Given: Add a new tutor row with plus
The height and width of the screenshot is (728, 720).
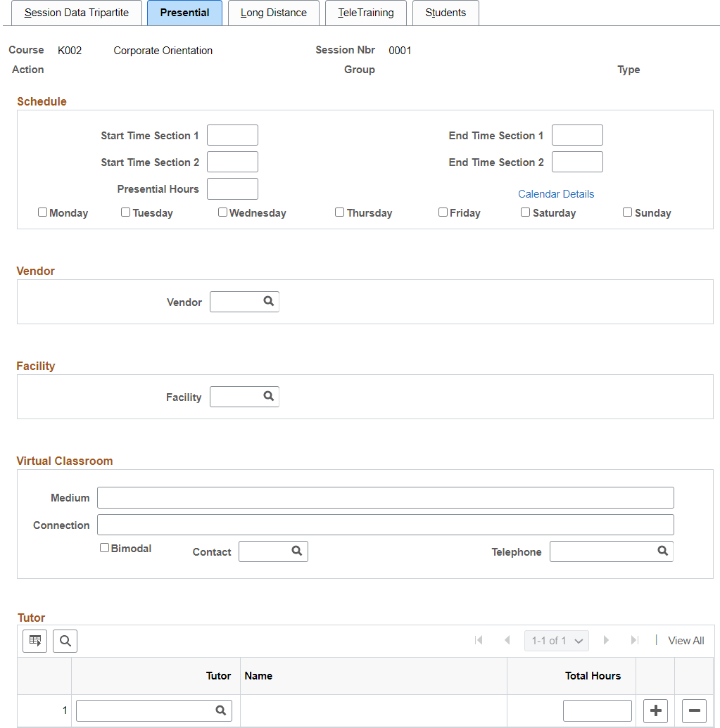Looking at the screenshot, I should 655,710.
